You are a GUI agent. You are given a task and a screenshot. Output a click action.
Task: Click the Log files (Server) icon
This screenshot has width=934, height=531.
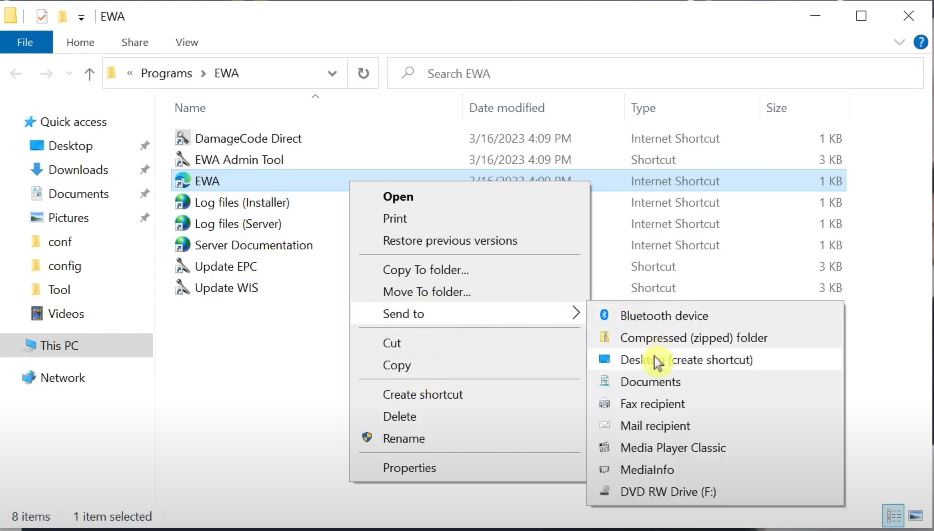click(182, 224)
